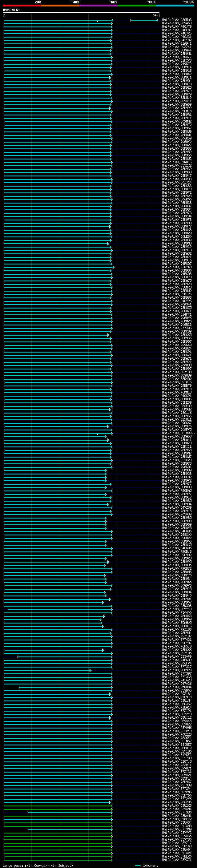
Task: Click the UniRef100_Q68S00 label
Action: point(176,535)
